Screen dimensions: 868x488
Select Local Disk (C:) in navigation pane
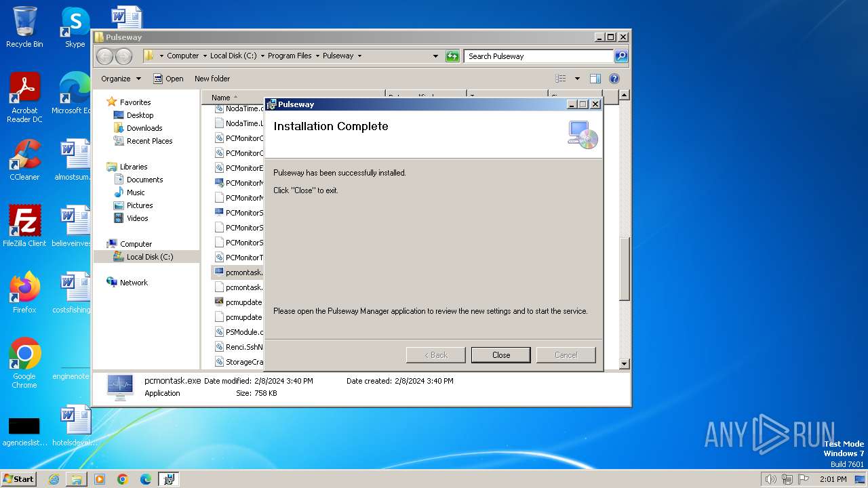point(149,257)
